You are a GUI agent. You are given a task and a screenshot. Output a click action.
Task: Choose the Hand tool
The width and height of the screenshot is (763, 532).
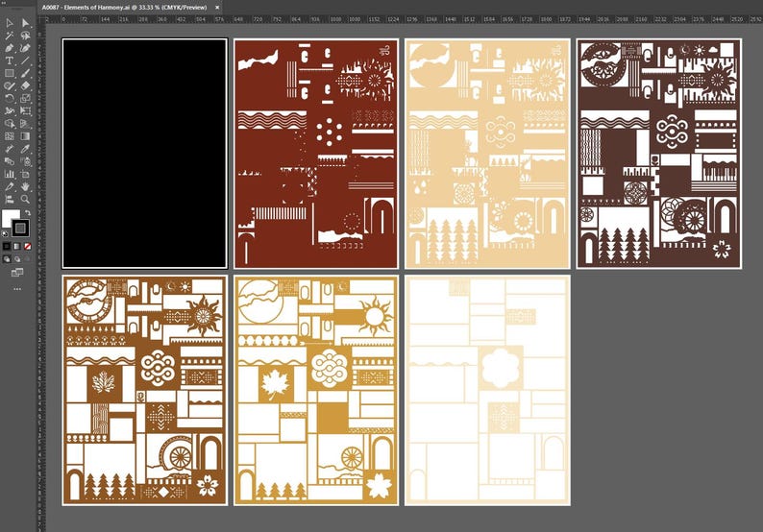25,186
